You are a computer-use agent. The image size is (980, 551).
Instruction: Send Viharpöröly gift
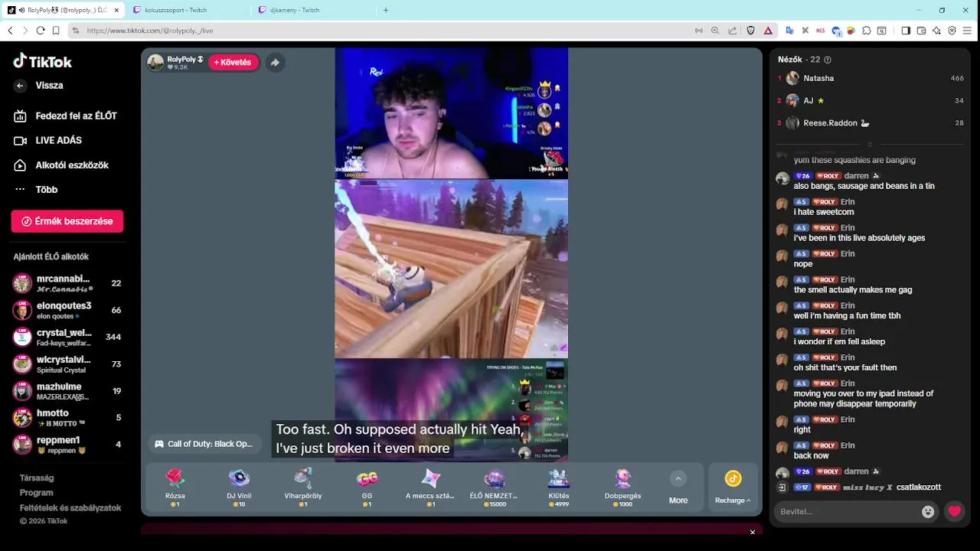coord(303,487)
